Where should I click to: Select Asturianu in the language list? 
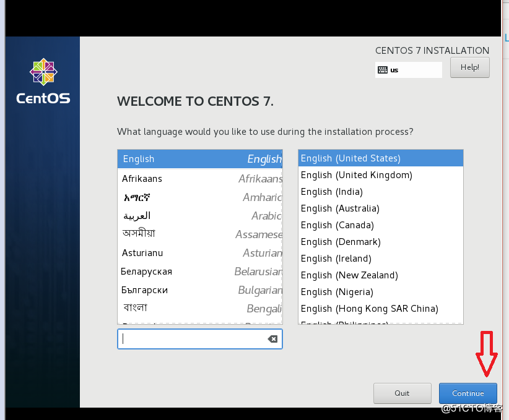tap(200, 253)
